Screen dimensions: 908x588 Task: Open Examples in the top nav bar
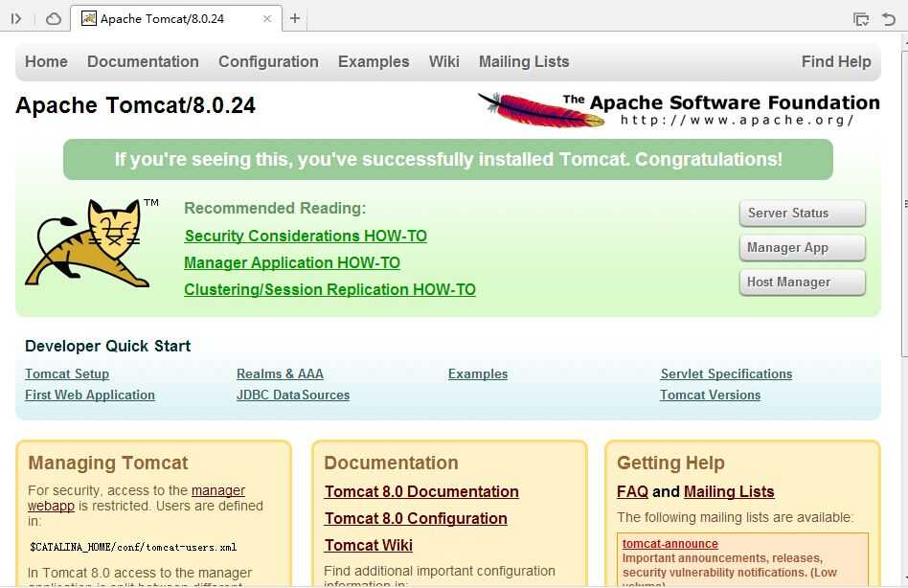[374, 62]
